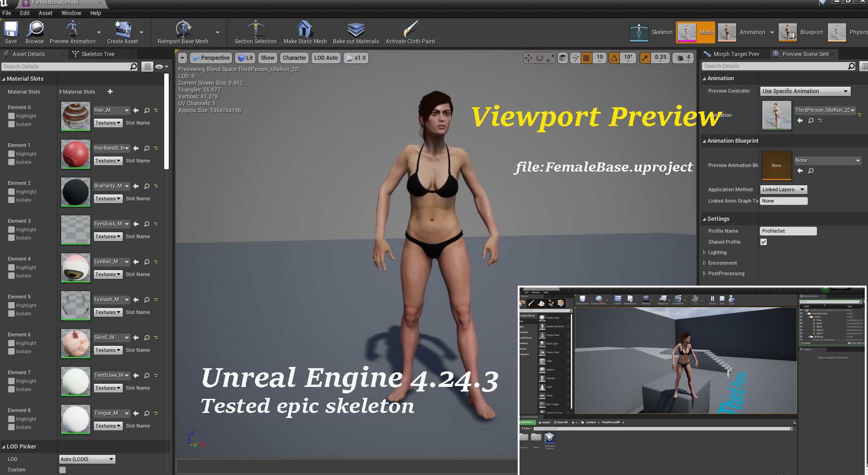868x475 pixels.
Task: Add a material slot with plus icon
Action: coord(110,92)
